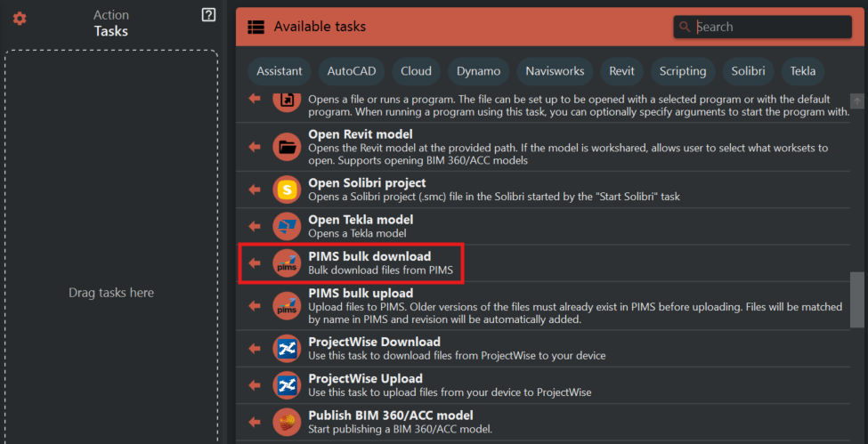Filter tasks by AutoCAD category
868x444 pixels.
[352, 71]
